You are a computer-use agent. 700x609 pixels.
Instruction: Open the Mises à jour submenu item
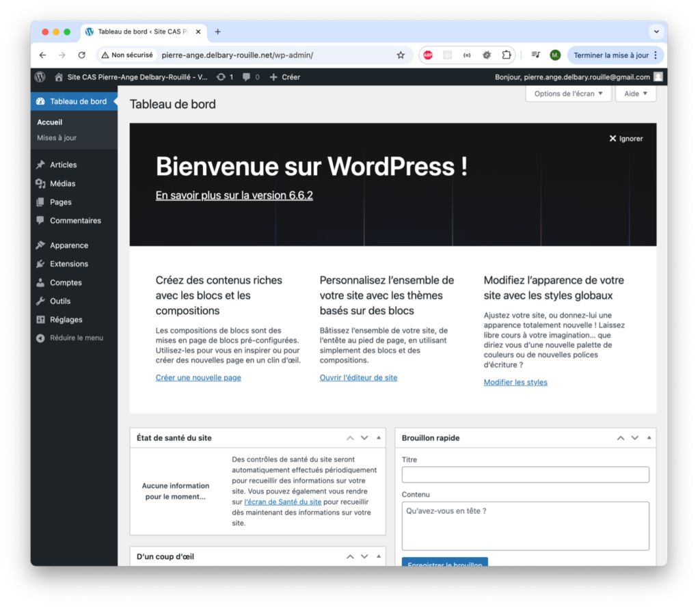coord(57,138)
